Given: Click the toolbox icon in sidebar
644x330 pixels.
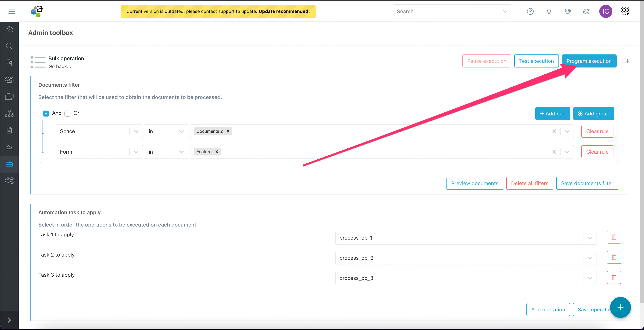Looking at the screenshot, I should [x=9, y=164].
